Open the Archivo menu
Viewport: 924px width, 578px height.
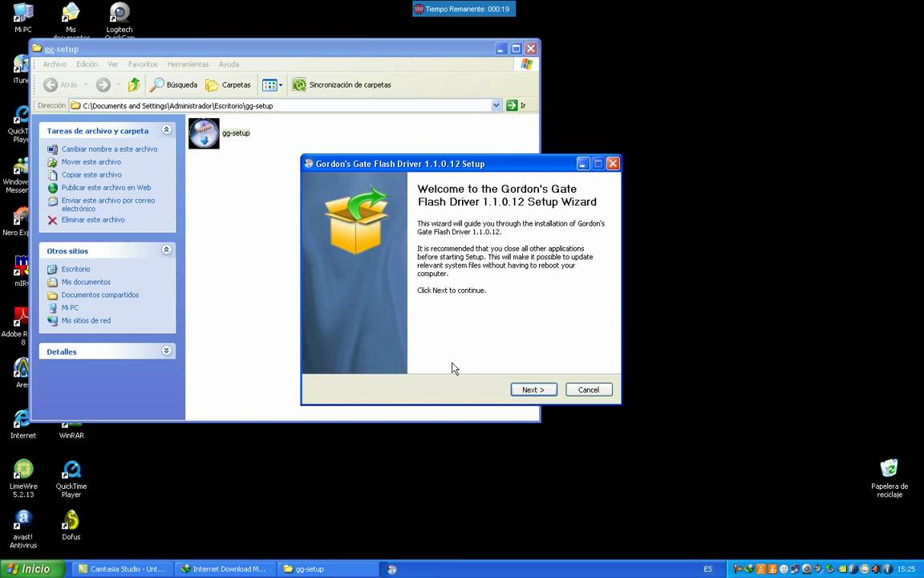point(55,64)
